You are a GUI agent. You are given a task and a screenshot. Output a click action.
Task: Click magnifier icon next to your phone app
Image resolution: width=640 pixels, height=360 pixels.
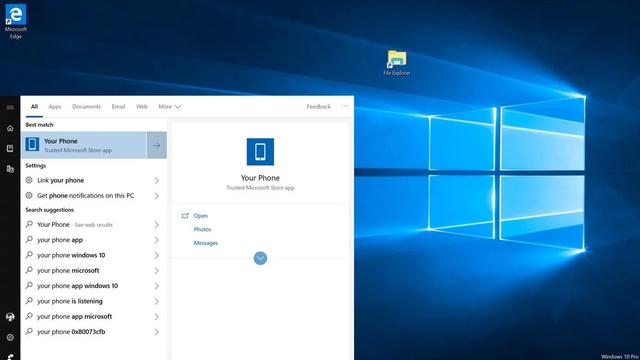(29, 240)
